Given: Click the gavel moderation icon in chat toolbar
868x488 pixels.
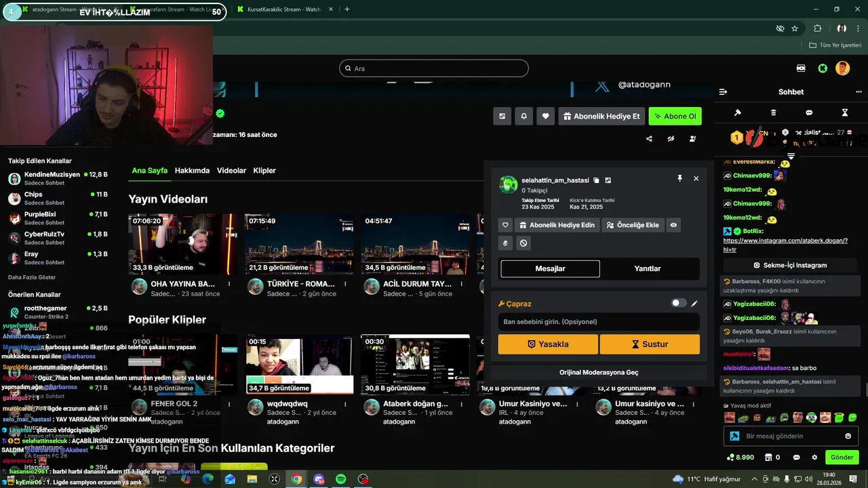Looking at the screenshot, I should point(738,113).
